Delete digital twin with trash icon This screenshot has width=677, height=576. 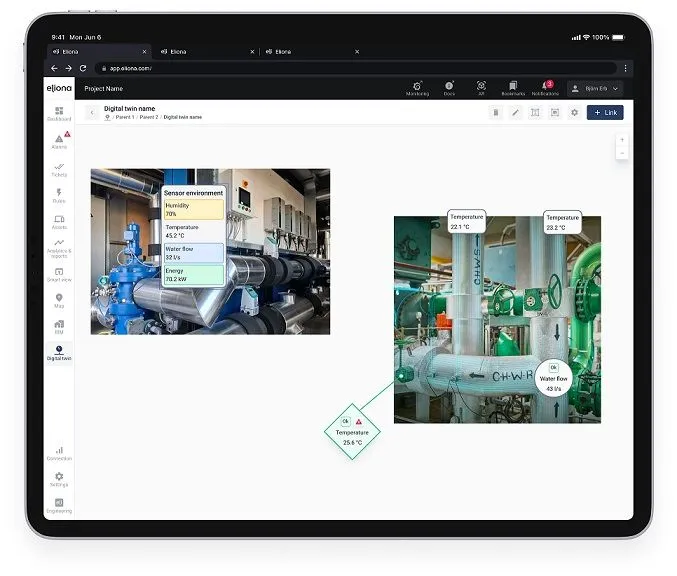click(x=496, y=113)
